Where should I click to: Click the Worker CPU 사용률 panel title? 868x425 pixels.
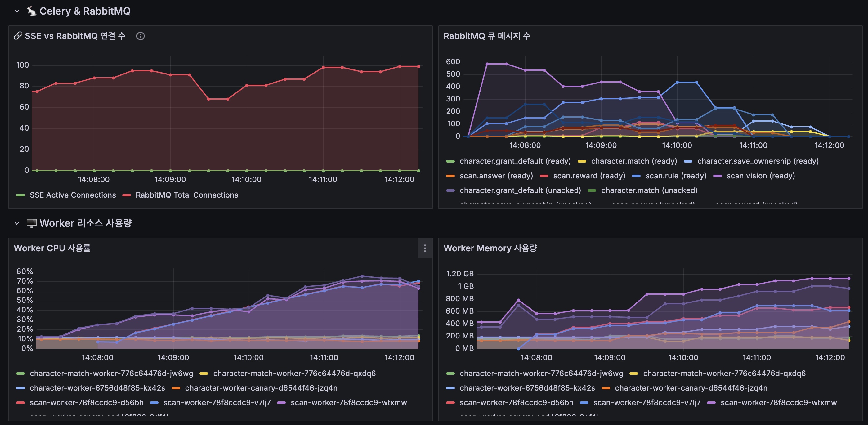pos(52,248)
